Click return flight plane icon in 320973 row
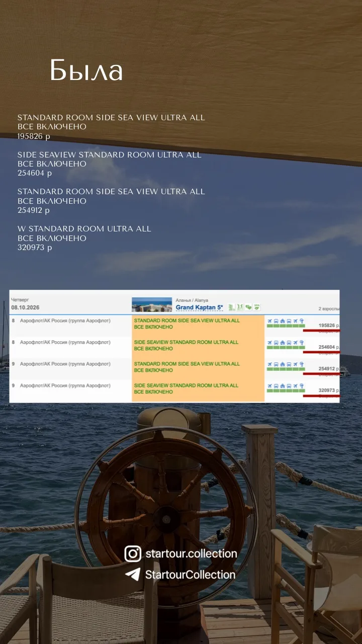Screen dimensions: 362x644 click(295, 386)
